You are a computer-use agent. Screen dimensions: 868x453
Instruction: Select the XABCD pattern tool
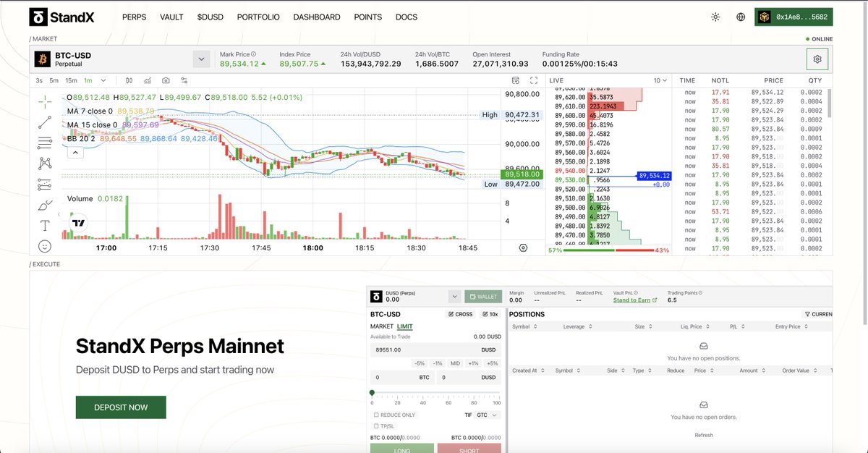coord(45,164)
